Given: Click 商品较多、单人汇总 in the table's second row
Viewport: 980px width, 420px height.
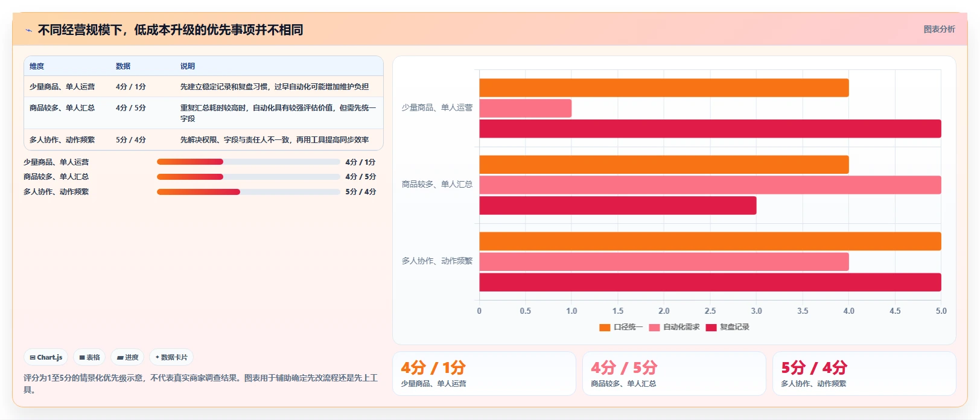Looking at the screenshot, I should (62, 108).
